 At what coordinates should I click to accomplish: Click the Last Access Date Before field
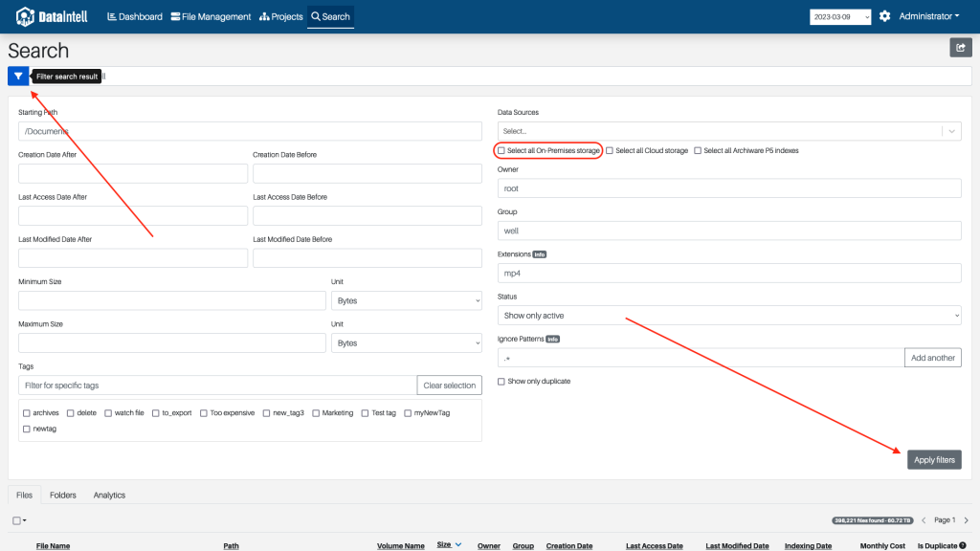pos(367,215)
